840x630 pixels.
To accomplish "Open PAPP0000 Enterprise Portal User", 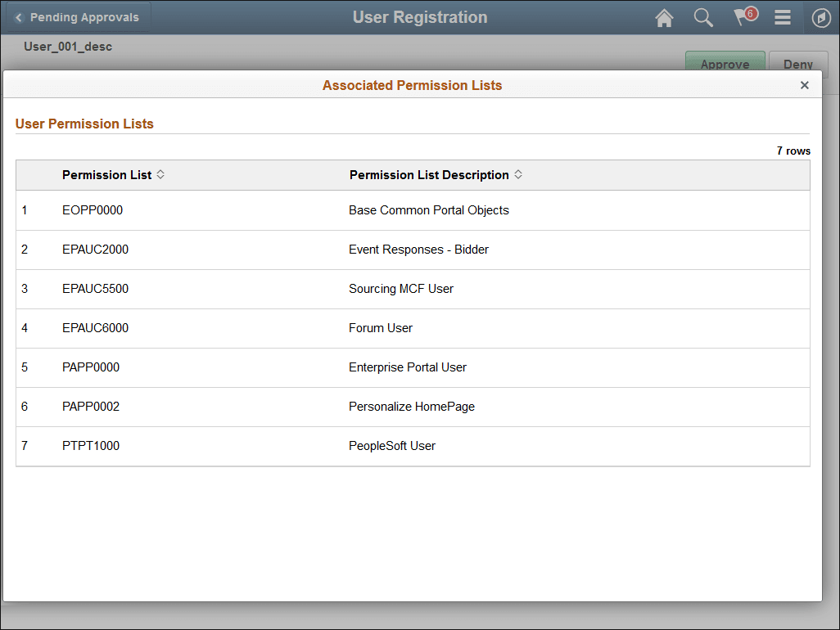I will pos(90,367).
